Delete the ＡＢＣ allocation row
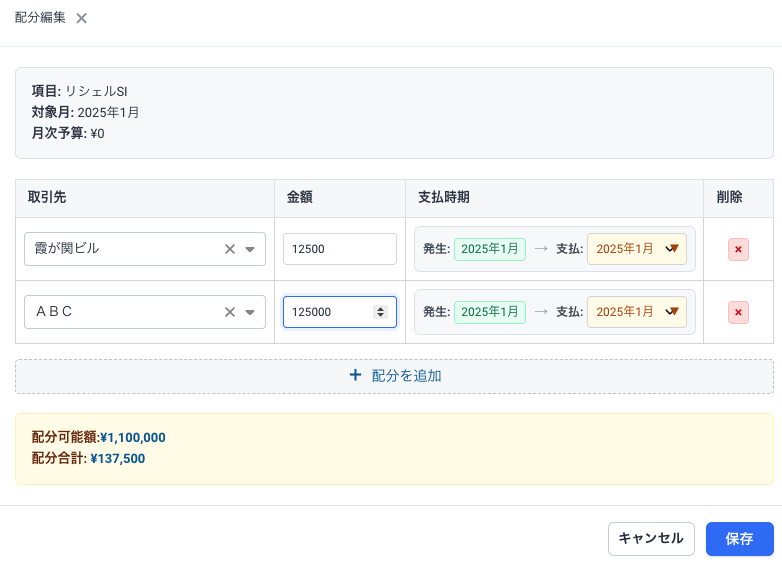Image resolution: width=782 pixels, height=567 pixels. (x=738, y=312)
